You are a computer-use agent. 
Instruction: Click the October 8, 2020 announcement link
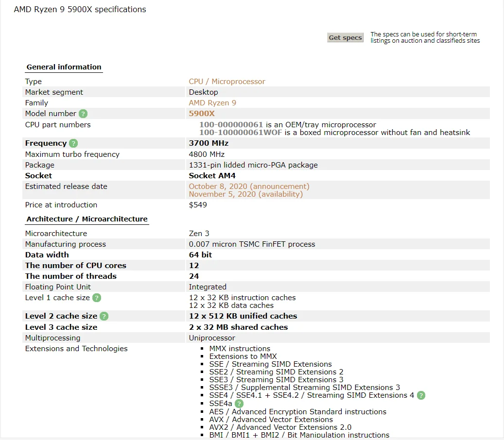[x=249, y=186]
